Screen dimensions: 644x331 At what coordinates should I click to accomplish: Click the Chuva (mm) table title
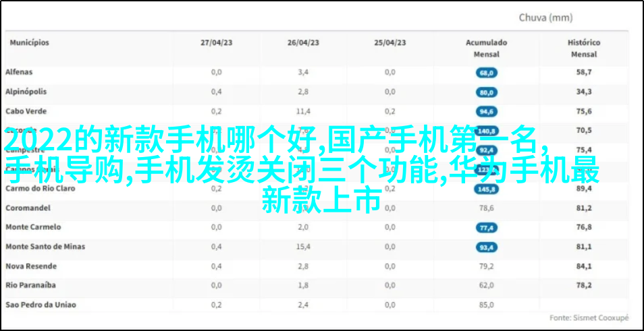545,18
